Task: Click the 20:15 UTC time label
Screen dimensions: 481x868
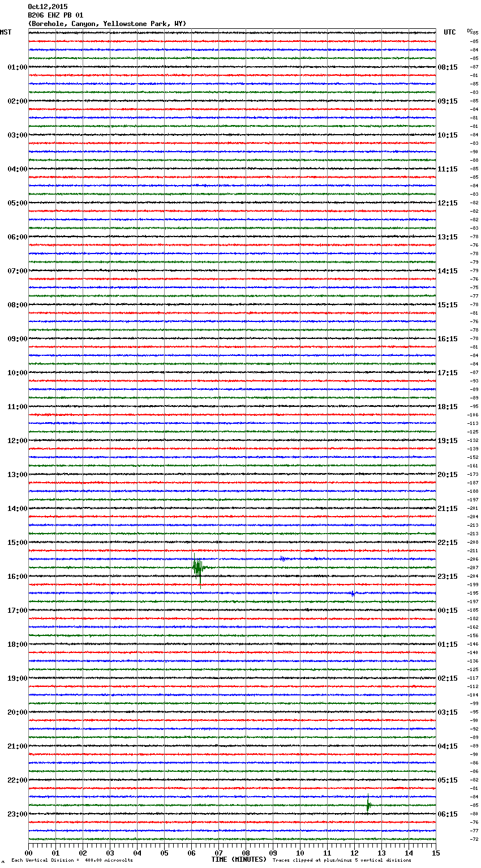Action: click(x=448, y=475)
